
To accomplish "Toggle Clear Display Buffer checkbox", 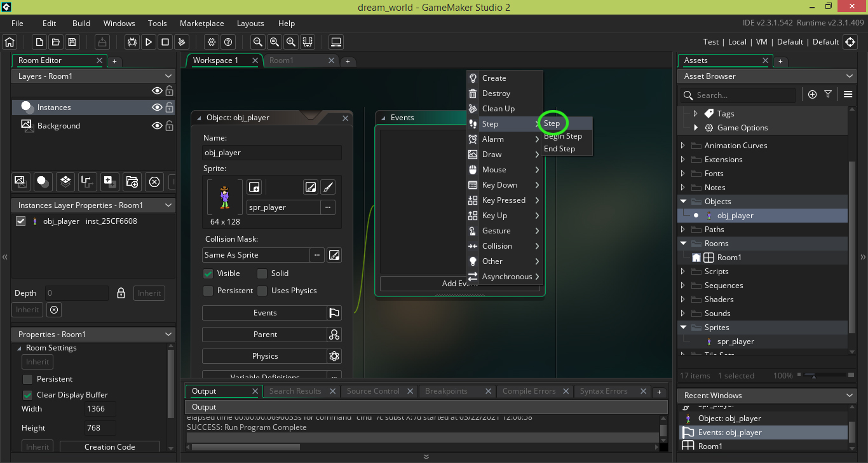I will click(x=27, y=395).
